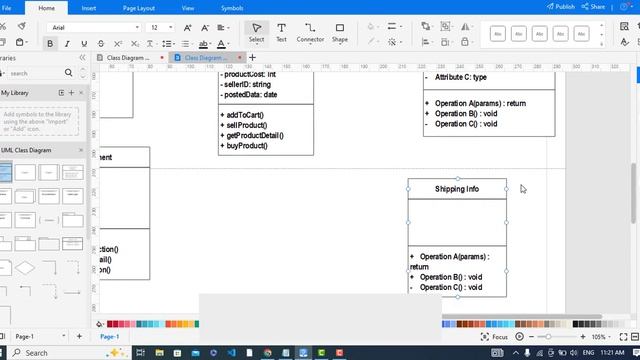Screen dimensions: 640x360
Task: Toggle underline formatting
Action: click(84, 44)
